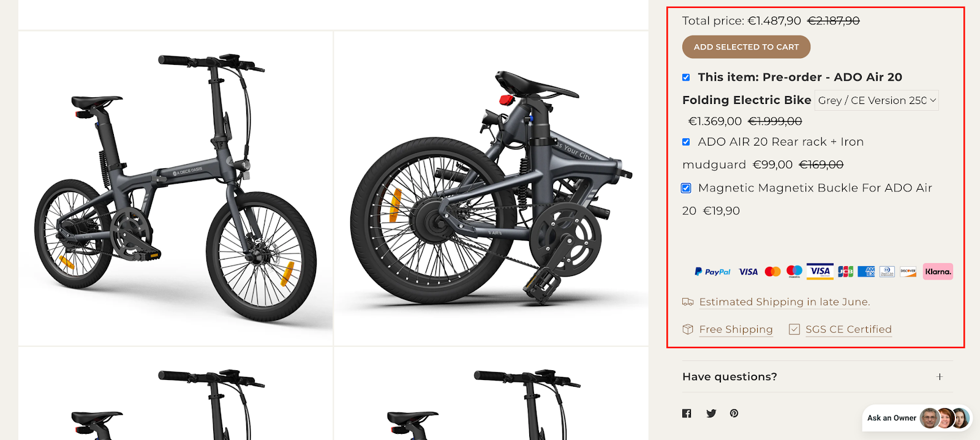Open the Free Shipping link

point(736,329)
